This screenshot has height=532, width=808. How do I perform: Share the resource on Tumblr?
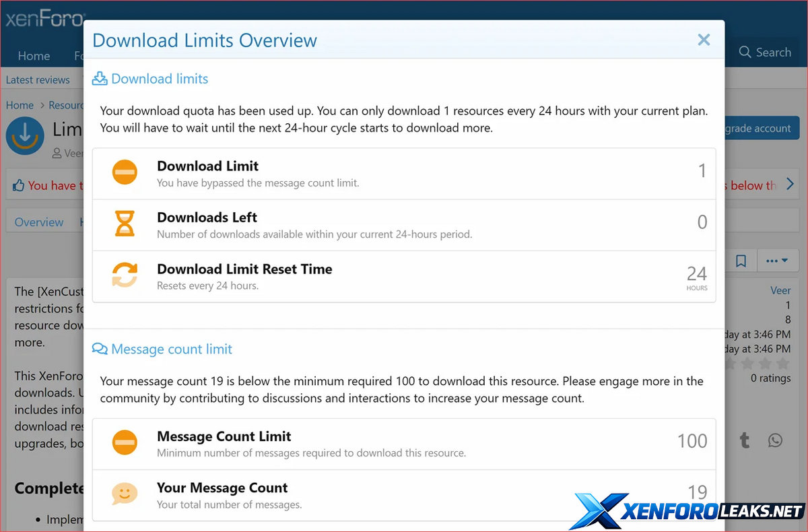[745, 440]
